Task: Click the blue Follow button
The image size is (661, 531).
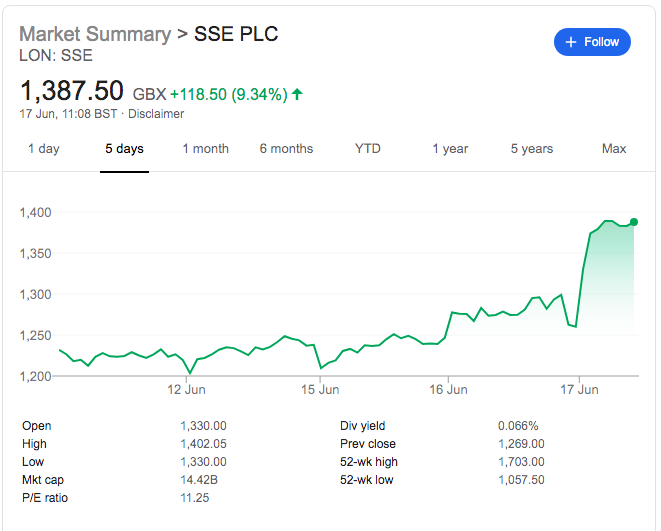Action: 592,42
